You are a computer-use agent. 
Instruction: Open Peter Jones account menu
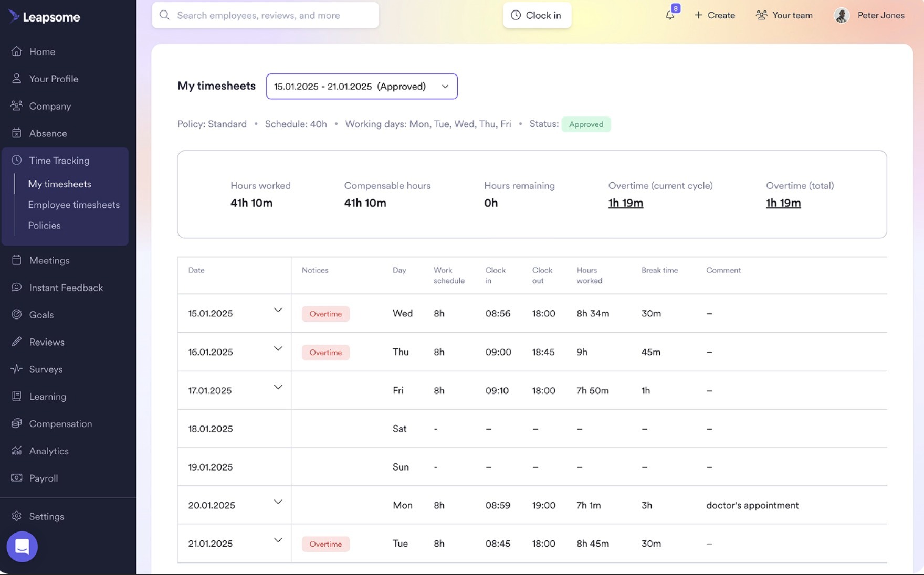869,15
